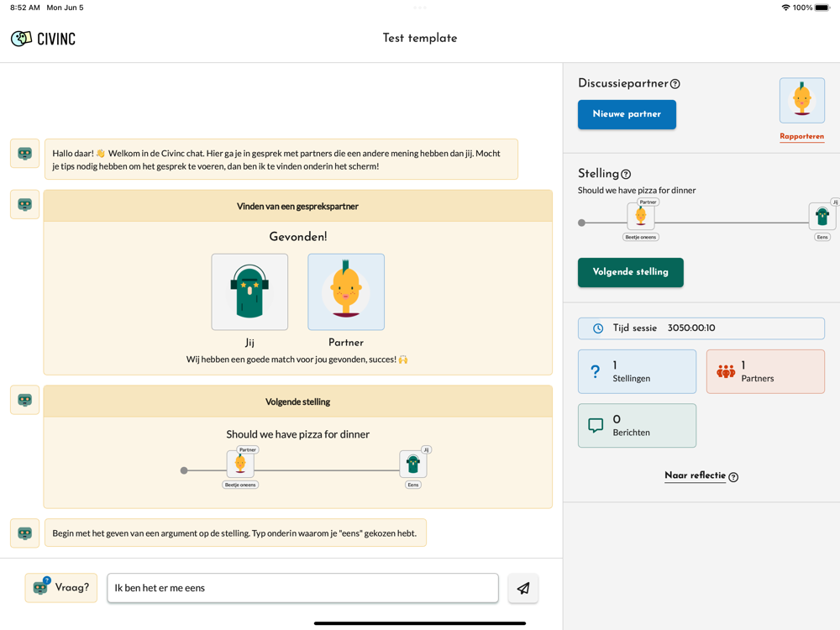Open help icon next to Discussiepartner
The image size is (840, 630).
675,84
